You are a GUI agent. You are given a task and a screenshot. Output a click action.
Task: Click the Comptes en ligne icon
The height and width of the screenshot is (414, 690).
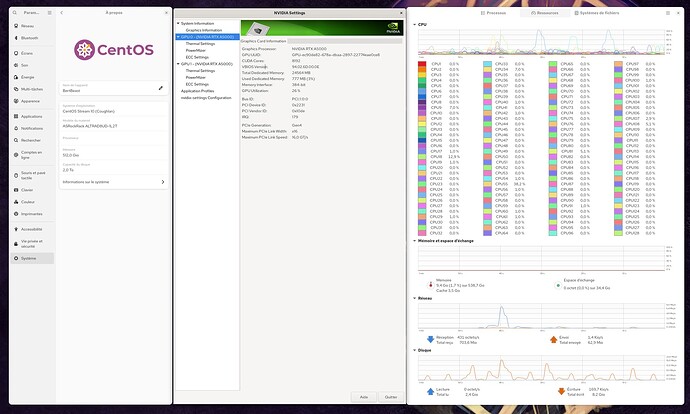click(x=16, y=154)
